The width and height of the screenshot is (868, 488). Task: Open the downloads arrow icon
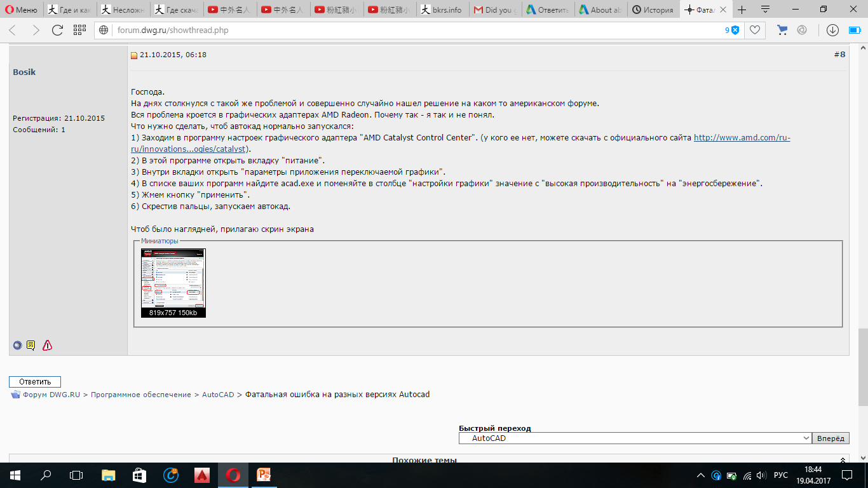pyautogui.click(x=832, y=30)
